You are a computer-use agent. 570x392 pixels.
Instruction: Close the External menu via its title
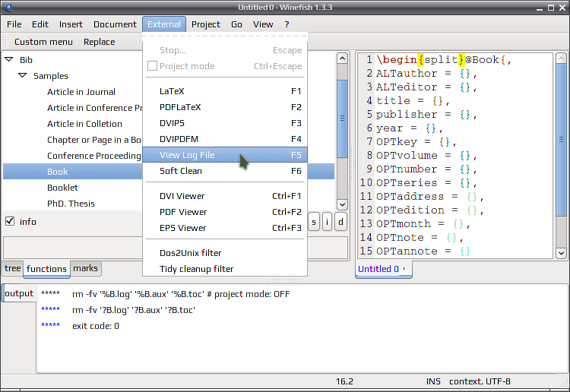coord(164,24)
